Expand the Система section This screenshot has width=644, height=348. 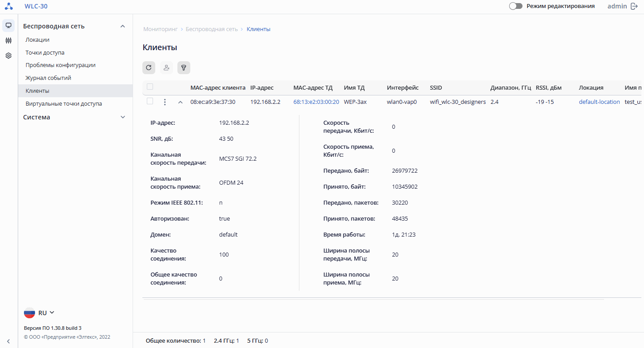pos(123,117)
